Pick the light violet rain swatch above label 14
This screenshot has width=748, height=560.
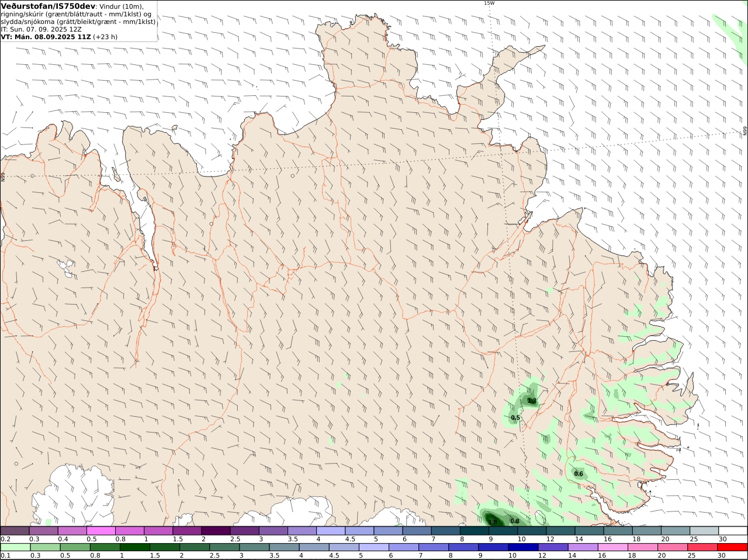pos(583,547)
